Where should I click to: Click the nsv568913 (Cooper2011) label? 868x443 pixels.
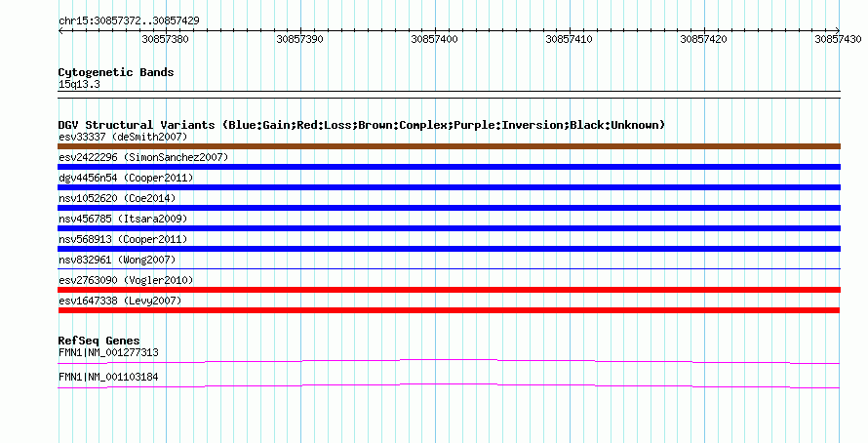point(123,239)
